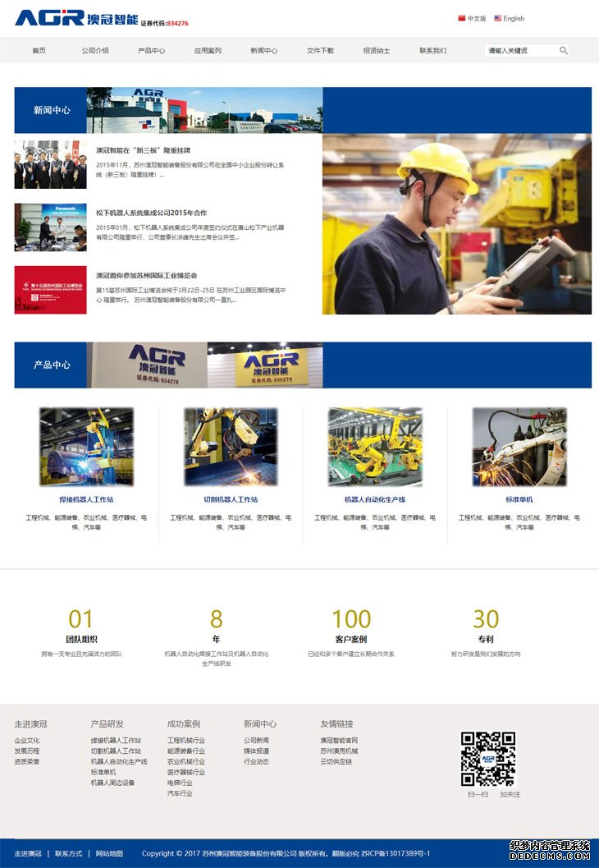Image resolution: width=599 pixels, height=868 pixels.
Task: Click the search magnifier icon
Action: click(x=563, y=51)
